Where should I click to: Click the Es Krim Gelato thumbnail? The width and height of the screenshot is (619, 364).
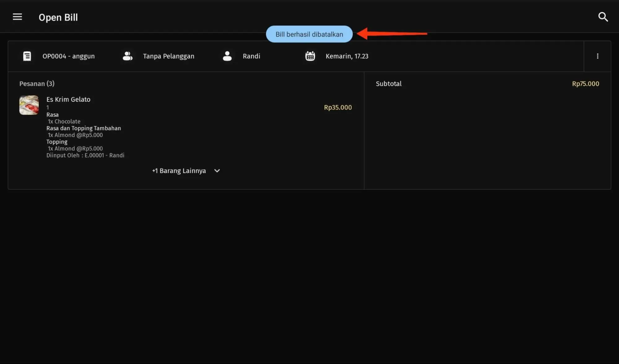[x=29, y=105]
